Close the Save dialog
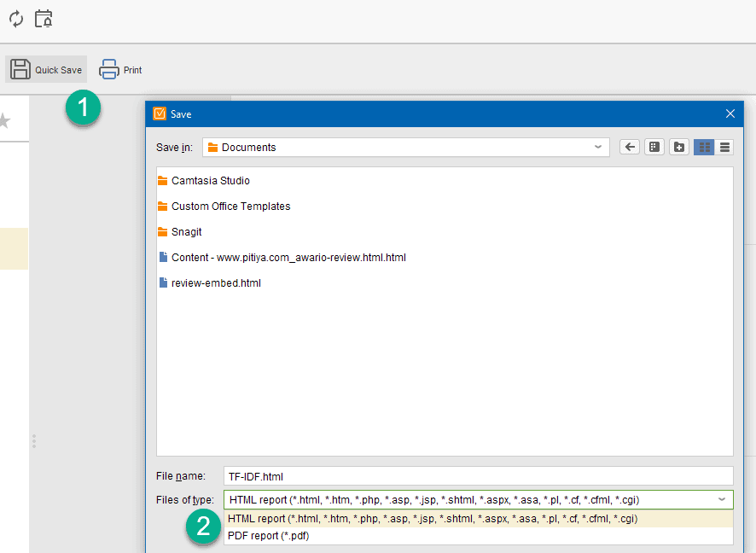 [730, 114]
